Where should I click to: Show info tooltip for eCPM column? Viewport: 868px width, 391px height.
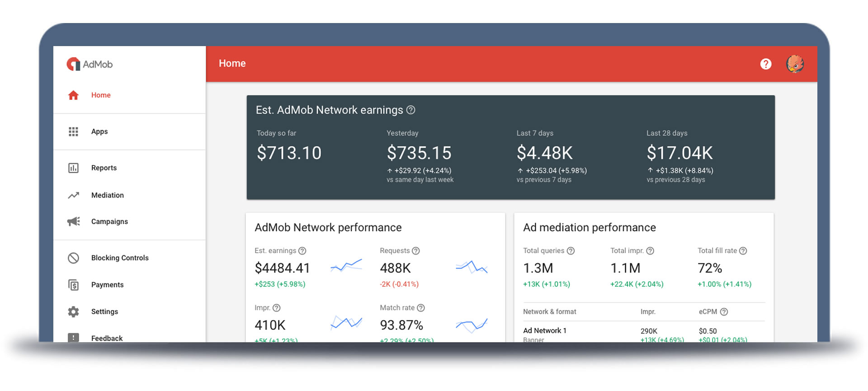(x=724, y=312)
